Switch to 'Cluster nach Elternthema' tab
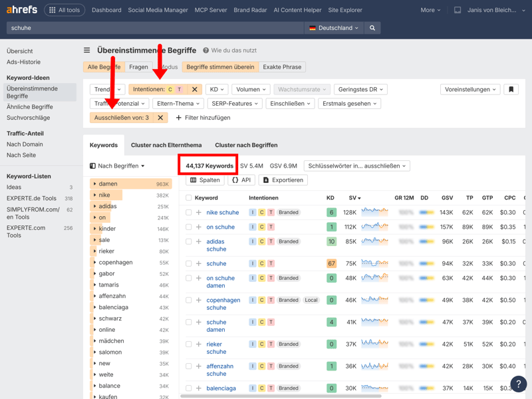This screenshot has width=532, height=399. point(166,145)
